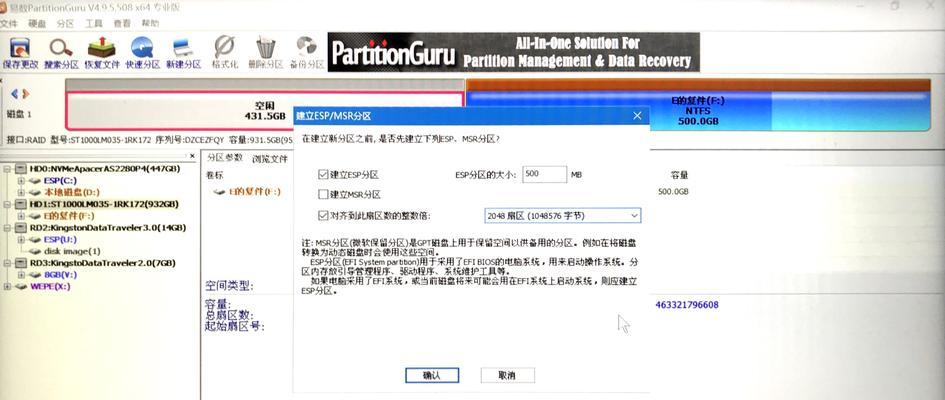
Task: Open the 硬盘 menu
Action: [x=37, y=23]
